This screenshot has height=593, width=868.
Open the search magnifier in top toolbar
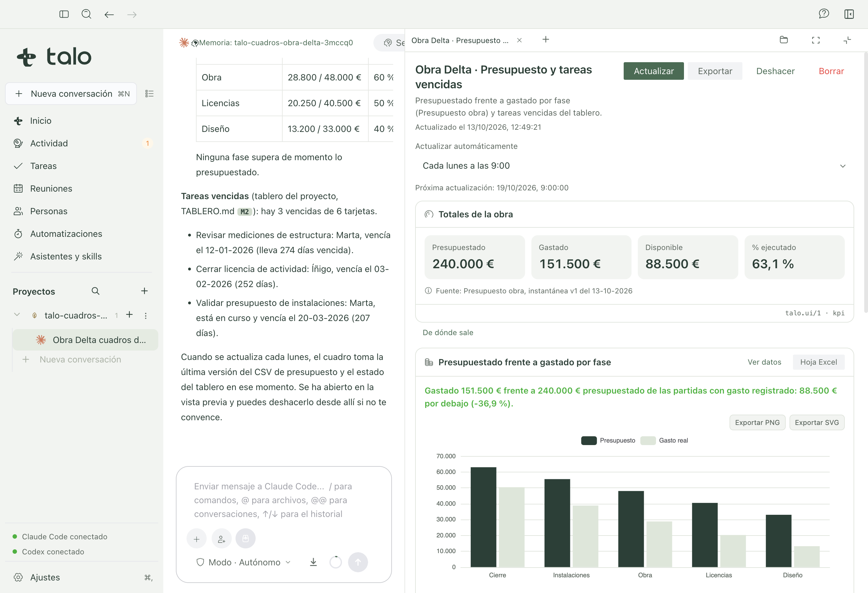point(86,14)
